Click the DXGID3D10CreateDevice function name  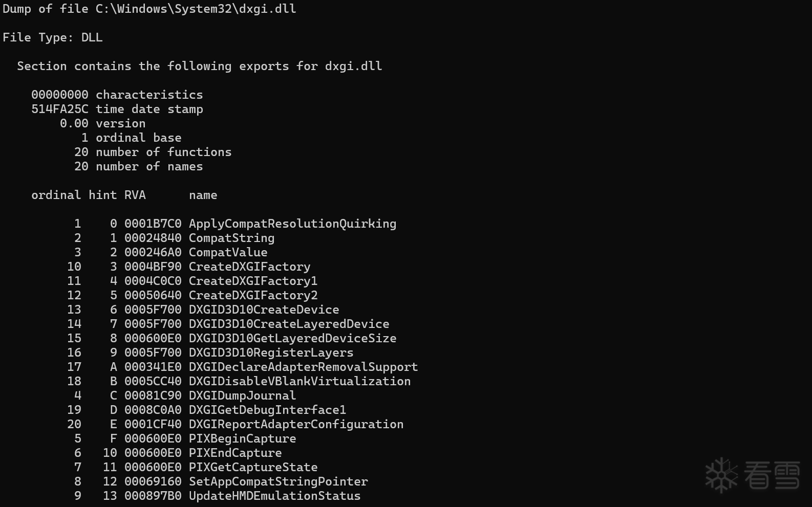point(264,310)
